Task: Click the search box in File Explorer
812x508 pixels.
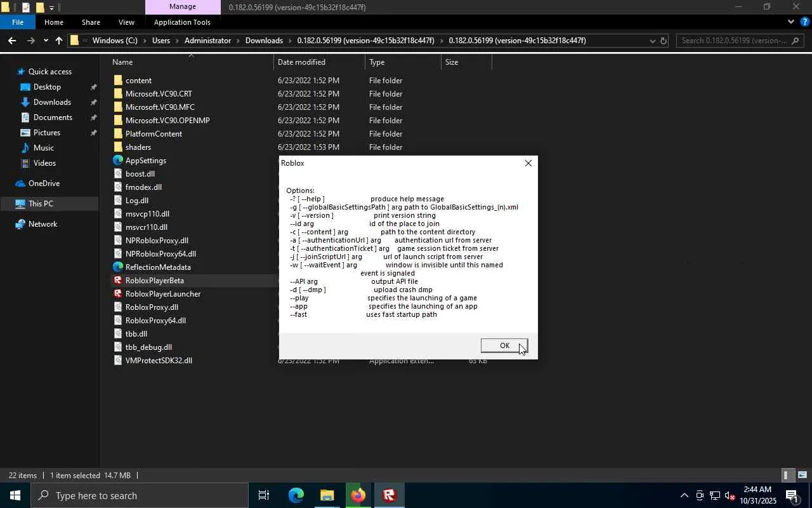Action: pos(740,41)
